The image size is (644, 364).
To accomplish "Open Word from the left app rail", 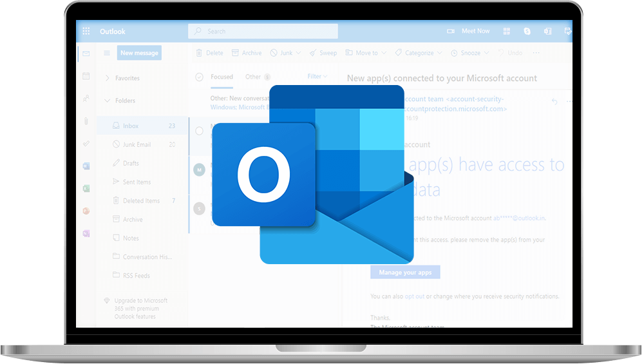I will pyautogui.click(x=86, y=166).
